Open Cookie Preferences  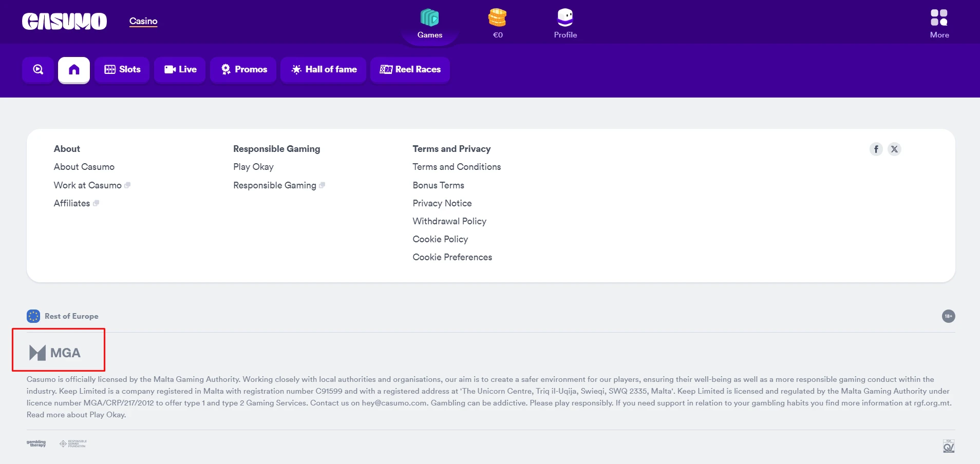452,257
